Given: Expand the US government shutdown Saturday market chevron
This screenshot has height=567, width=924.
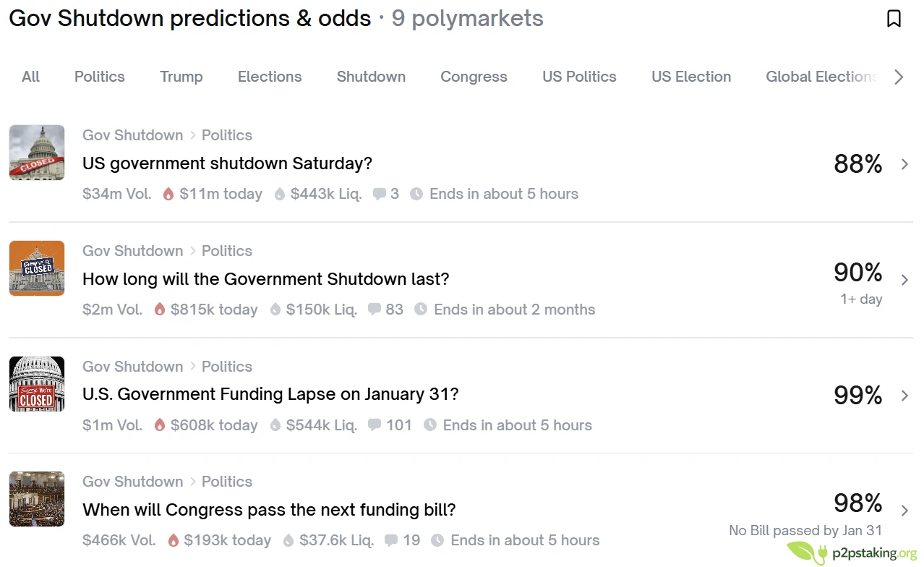Looking at the screenshot, I should click(904, 164).
